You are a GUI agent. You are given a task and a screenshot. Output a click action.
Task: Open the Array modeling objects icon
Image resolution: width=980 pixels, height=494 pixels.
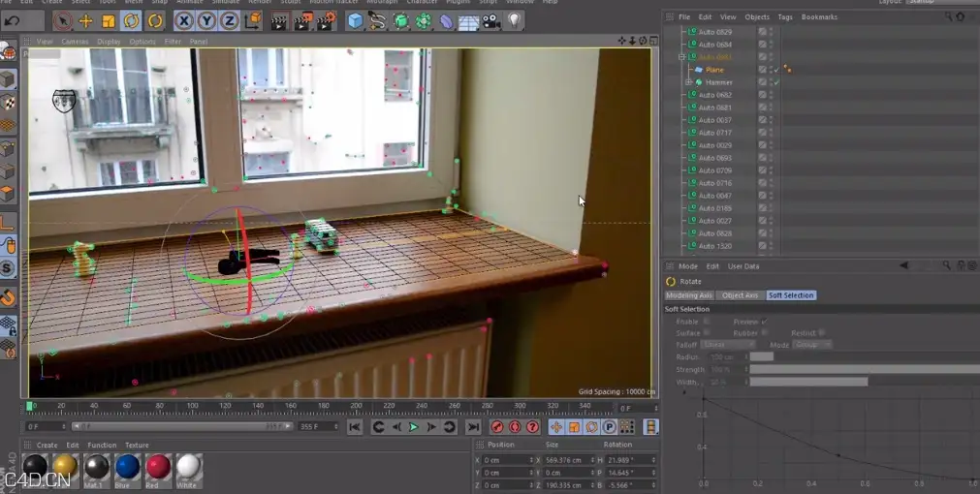pyautogui.click(x=424, y=21)
